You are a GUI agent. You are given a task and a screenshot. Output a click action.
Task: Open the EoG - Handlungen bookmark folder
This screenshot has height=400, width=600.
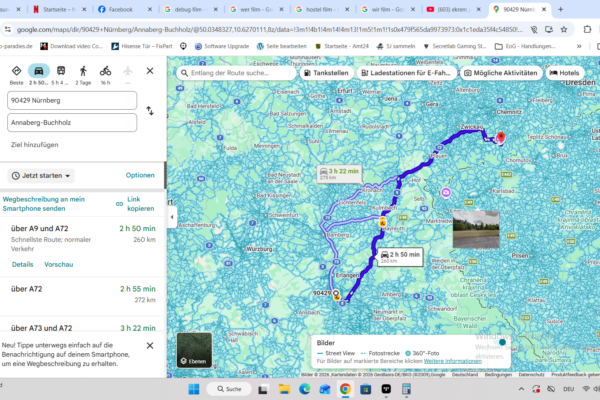pyautogui.click(x=525, y=46)
